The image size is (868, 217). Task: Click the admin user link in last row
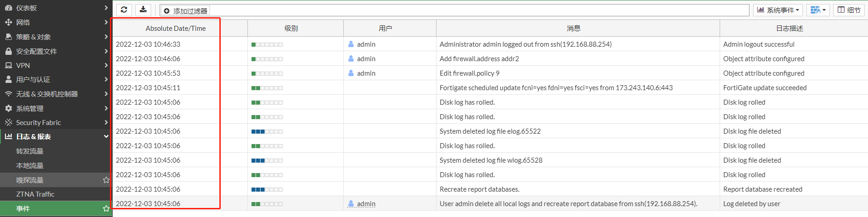click(x=366, y=204)
